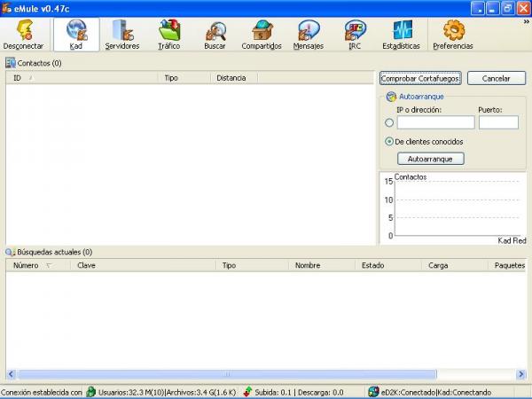Click the Búsquedas actuales magnifier icon
The width and height of the screenshot is (532, 399).
click(x=10, y=252)
